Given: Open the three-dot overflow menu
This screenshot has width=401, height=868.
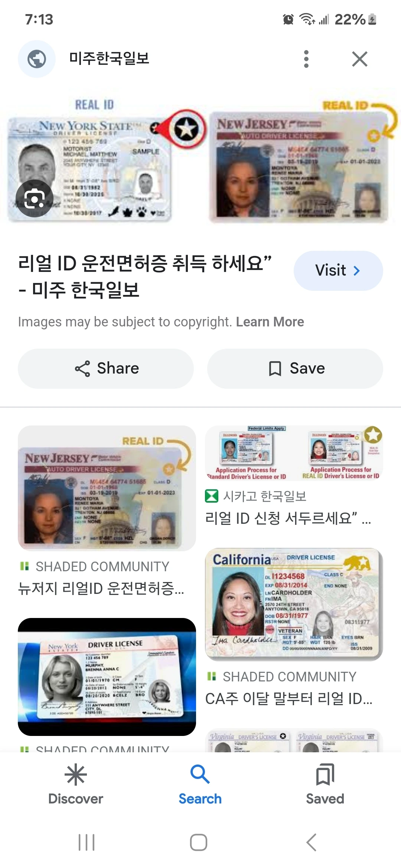Looking at the screenshot, I should click(306, 59).
